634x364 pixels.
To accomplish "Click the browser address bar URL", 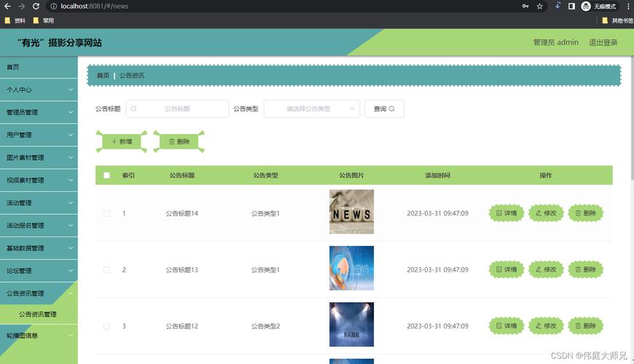I will click(95, 6).
